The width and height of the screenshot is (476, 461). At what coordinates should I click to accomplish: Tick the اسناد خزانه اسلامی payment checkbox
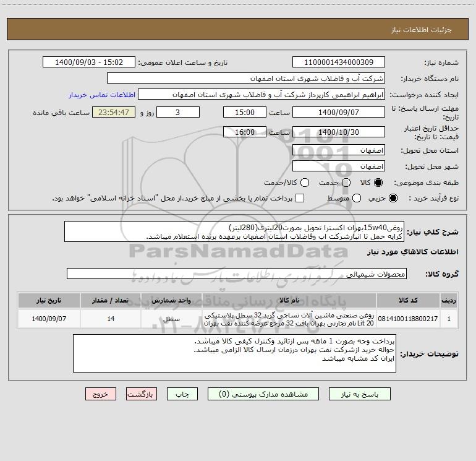pos(300,198)
